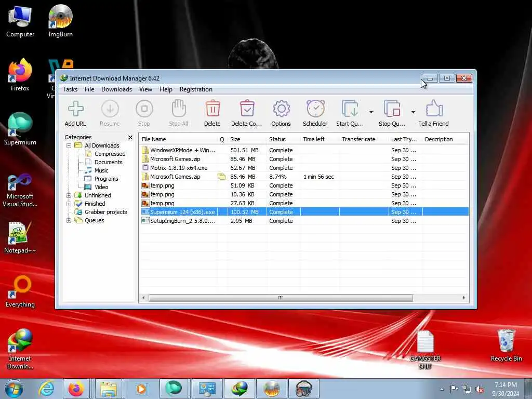Click the horizontal scrollbar thumb

pos(281,298)
